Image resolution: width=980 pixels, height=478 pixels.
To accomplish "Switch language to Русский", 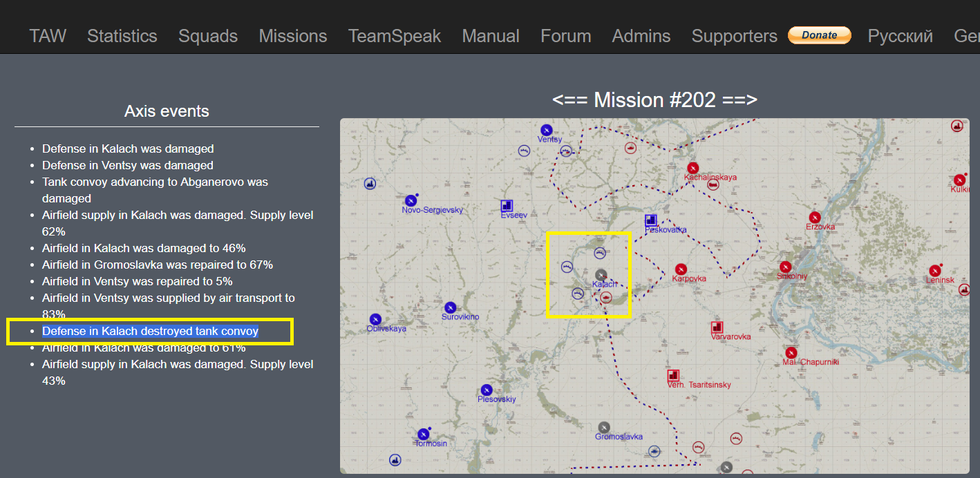I will [x=901, y=36].
